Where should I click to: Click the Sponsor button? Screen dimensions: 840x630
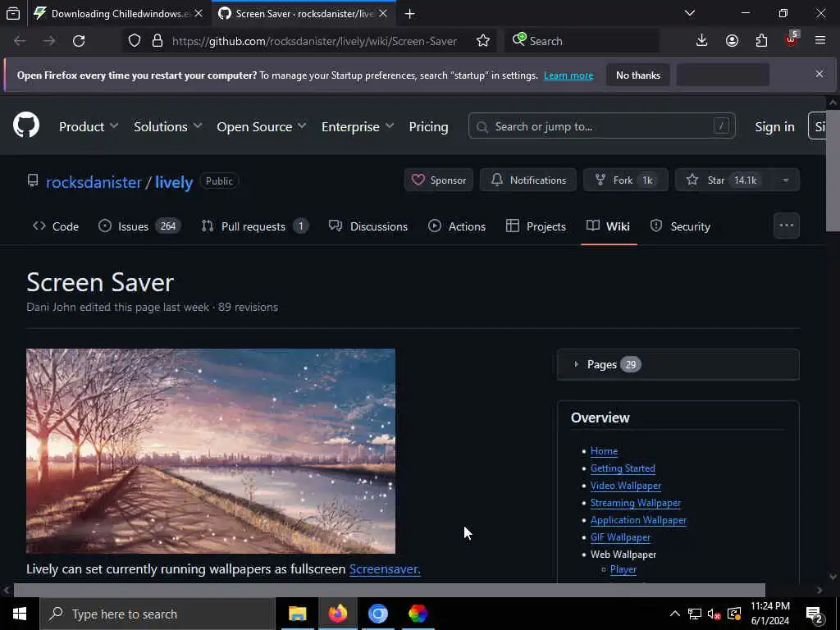(x=439, y=180)
